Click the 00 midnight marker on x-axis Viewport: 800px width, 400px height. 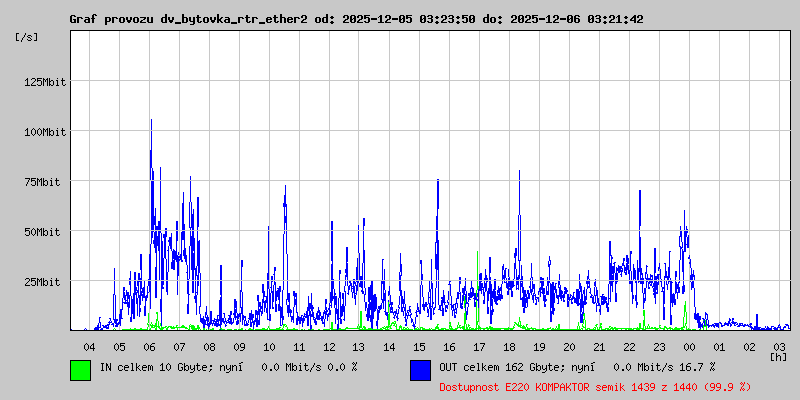tap(689, 346)
